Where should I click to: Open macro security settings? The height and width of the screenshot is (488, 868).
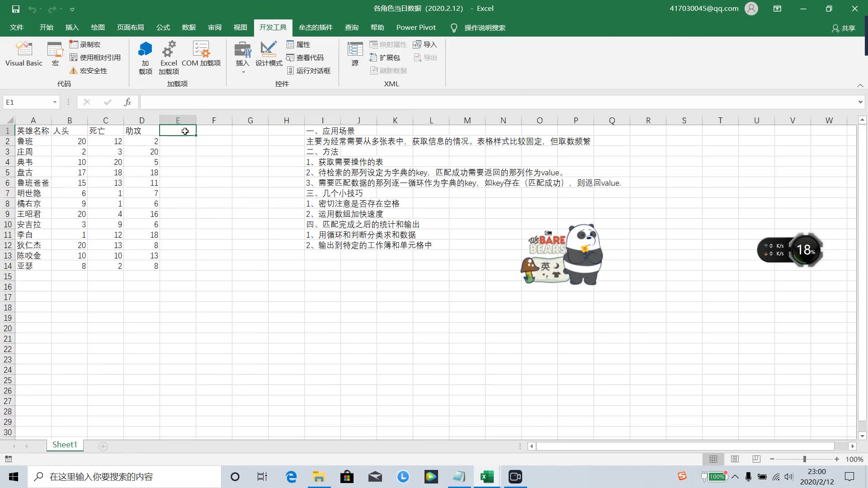tap(89, 71)
